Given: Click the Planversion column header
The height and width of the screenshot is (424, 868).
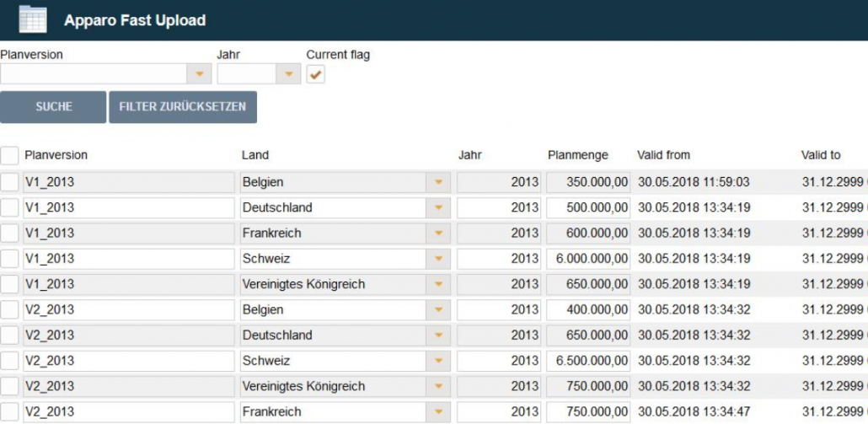Looking at the screenshot, I should click(x=56, y=155).
